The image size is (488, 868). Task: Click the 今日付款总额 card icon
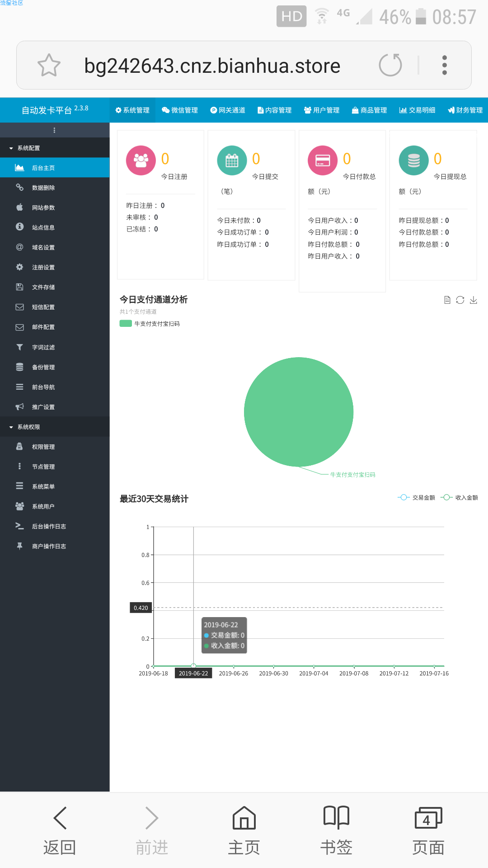pyautogui.click(x=323, y=160)
